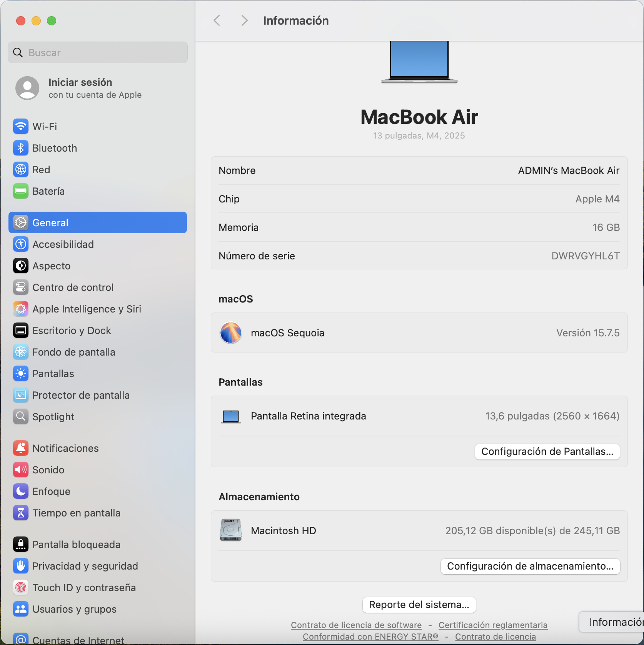
Task: Open Configuración de Pantallas button
Action: click(547, 451)
